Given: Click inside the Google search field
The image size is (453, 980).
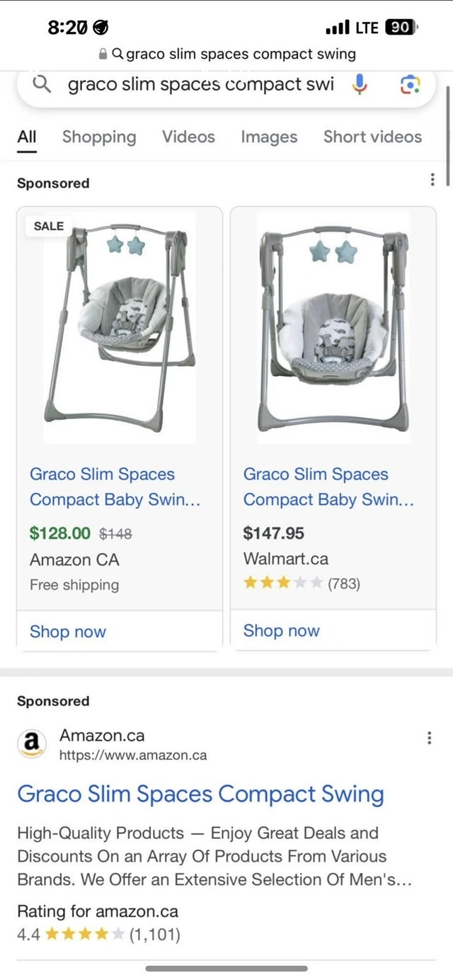Looking at the screenshot, I should pyautogui.click(x=200, y=85).
